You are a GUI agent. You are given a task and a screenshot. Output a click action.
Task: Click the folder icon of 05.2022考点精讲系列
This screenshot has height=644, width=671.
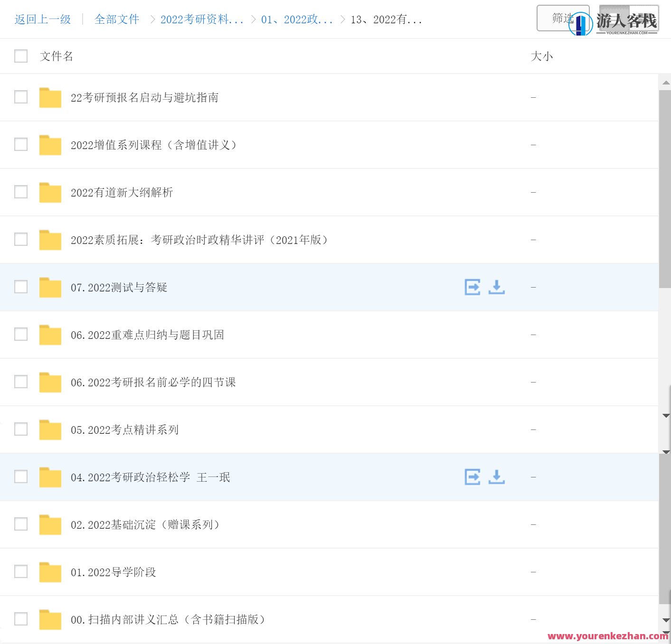tap(50, 429)
